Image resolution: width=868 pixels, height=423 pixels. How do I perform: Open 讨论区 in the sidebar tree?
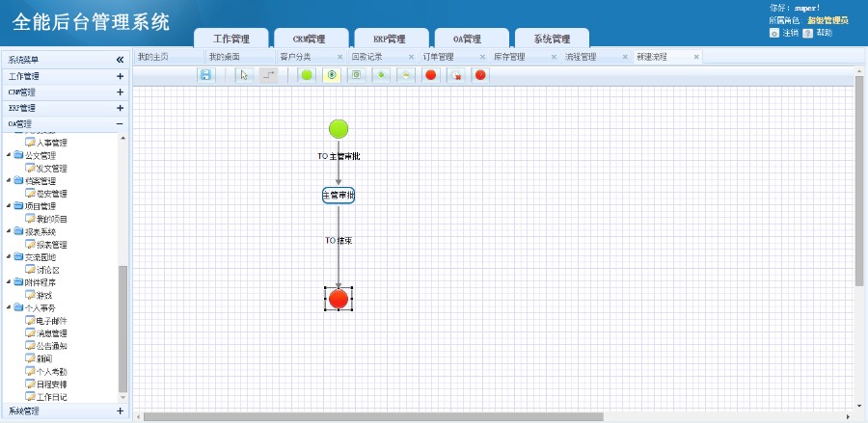[x=47, y=270]
